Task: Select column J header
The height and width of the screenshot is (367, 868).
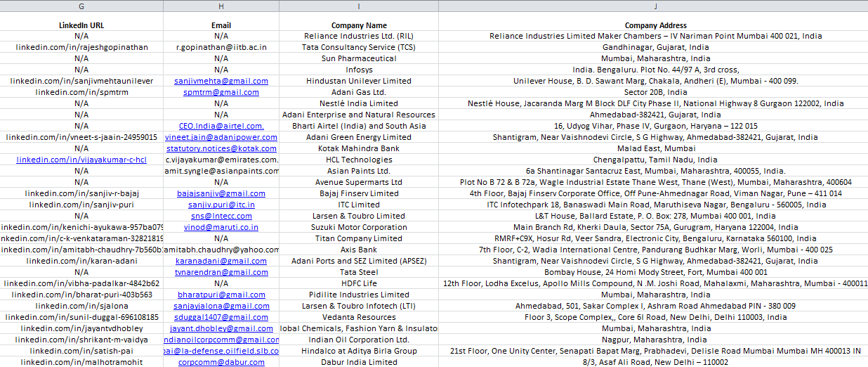Action: 653,6
